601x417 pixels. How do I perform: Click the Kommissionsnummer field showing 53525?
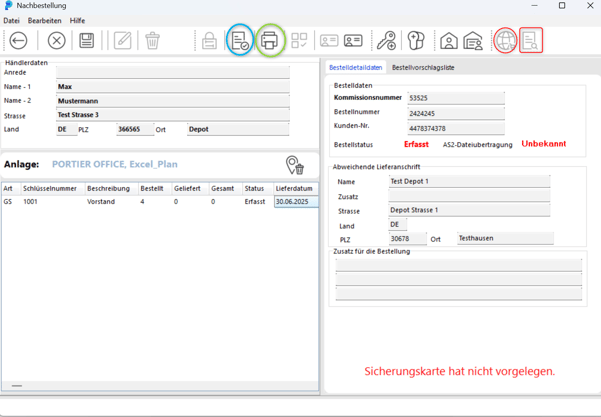[x=455, y=98]
